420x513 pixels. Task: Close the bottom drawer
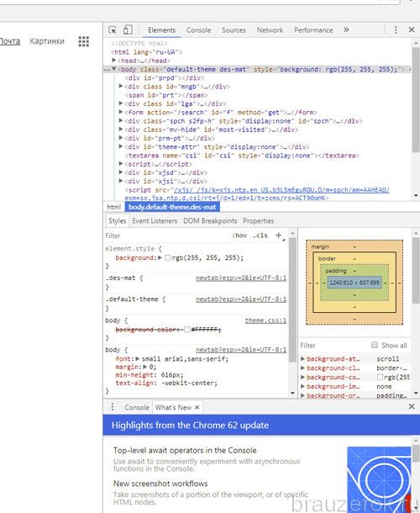point(412,407)
